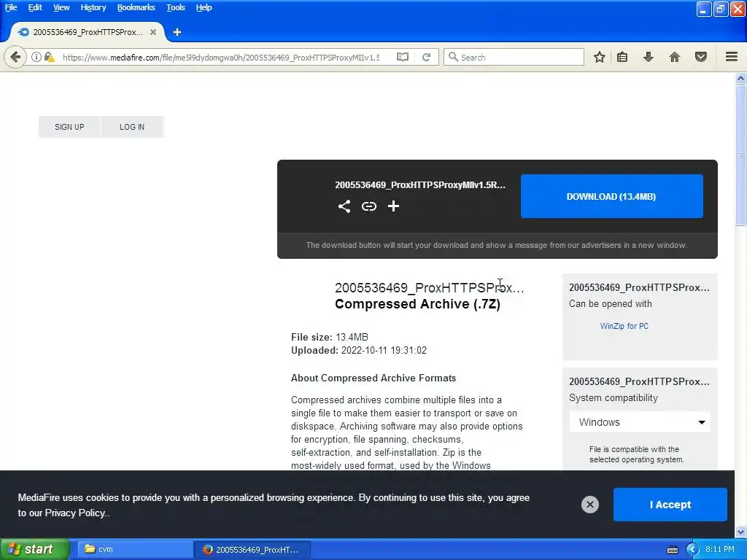This screenshot has width=747, height=560.
Task: Click the Pocket icon in toolbar
Action: (x=701, y=57)
